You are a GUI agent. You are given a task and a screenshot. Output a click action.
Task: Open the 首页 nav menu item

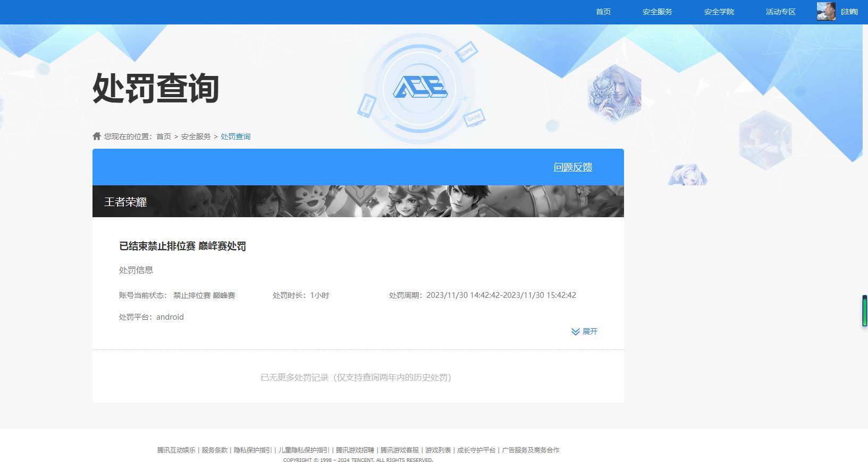603,12
